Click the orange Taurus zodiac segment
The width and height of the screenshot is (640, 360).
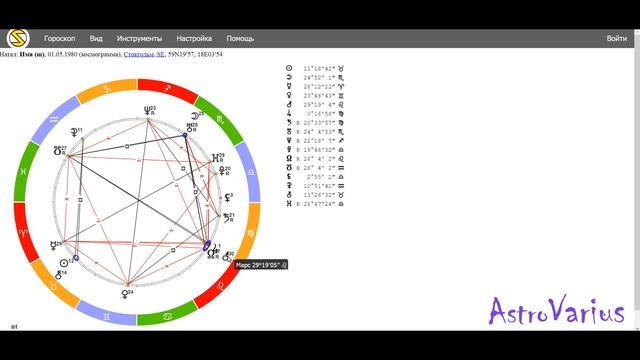(x=54, y=285)
